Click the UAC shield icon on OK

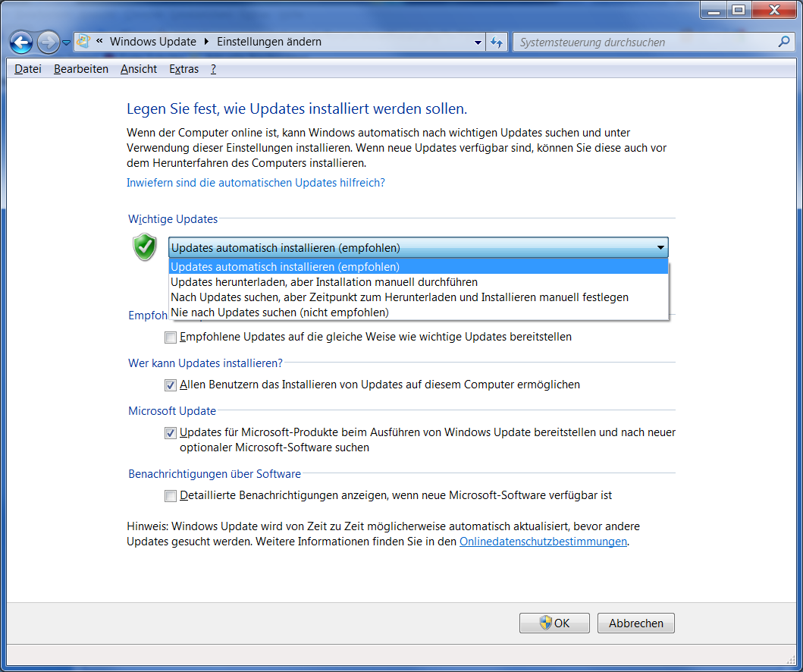[x=545, y=623]
